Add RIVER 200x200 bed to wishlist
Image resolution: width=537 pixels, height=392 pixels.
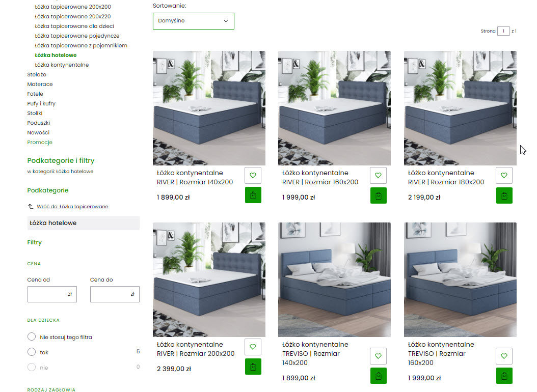[253, 347]
